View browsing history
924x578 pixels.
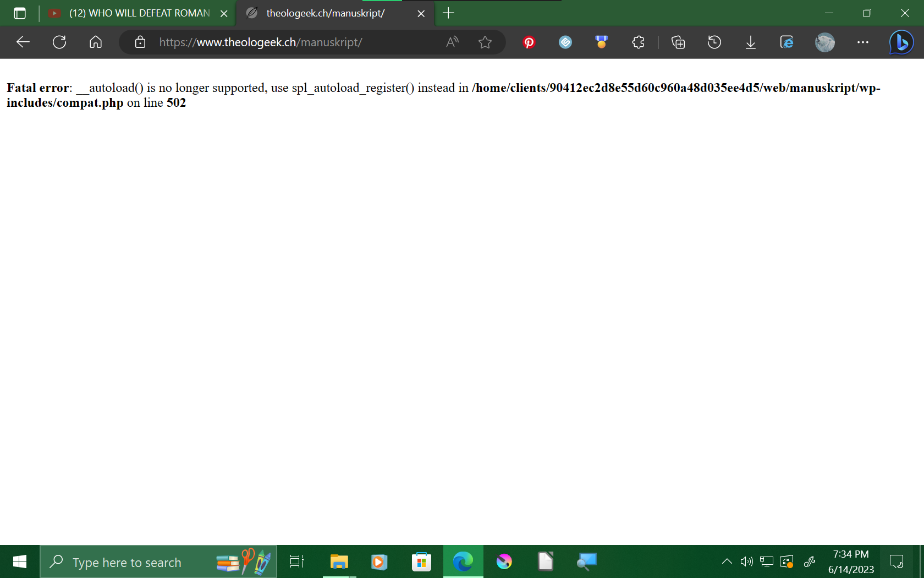[714, 42]
